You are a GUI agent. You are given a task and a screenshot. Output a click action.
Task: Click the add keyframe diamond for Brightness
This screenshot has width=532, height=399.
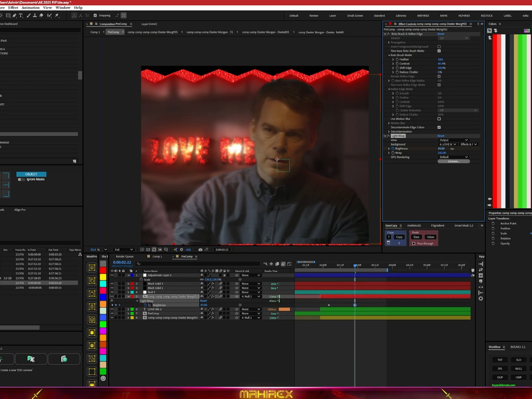[x=116, y=305]
